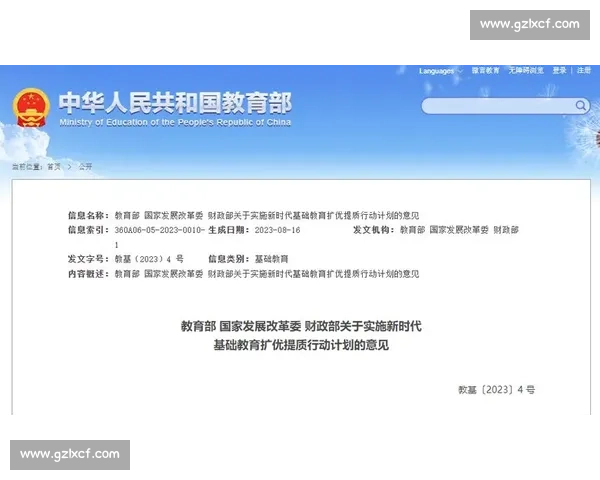Open the 无障碍浏览 accessibility link
Image resolution: width=600 pixels, height=480 pixels.
pyautogui.click(x=526, y=70)
